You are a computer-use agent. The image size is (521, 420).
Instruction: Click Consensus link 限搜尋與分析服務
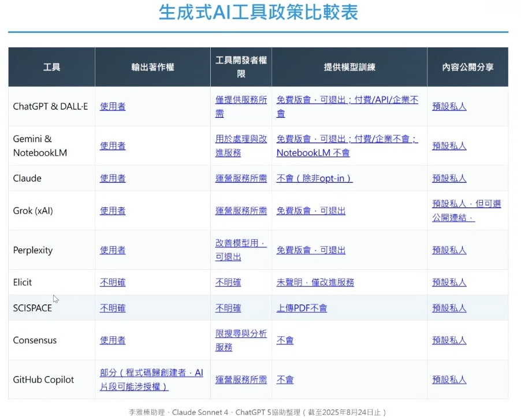pyautogui.click(x=241, y=341)
